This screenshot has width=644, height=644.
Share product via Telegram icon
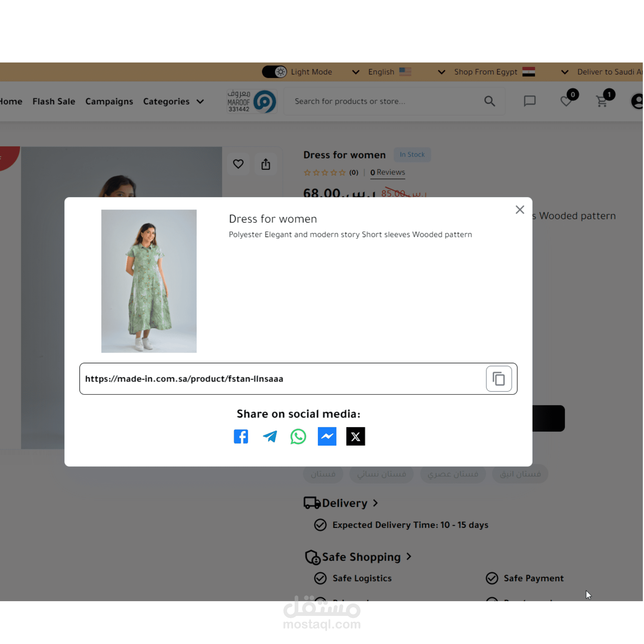pyautogui.click(x=270, y=436)
